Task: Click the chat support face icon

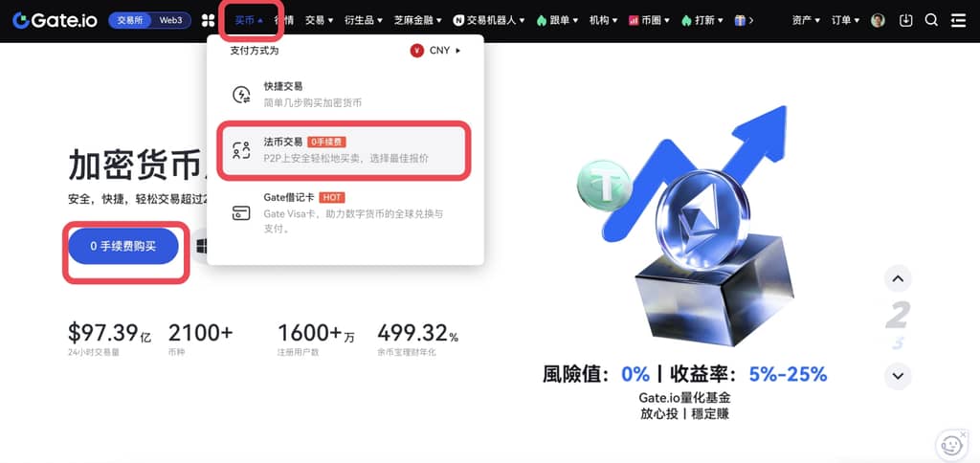Action: (951, 446)
